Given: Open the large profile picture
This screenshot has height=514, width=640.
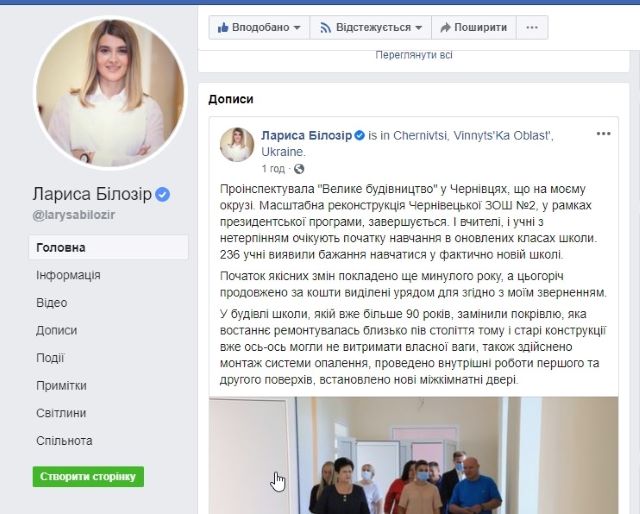Looking at the screenshot, I should [110, 93].
